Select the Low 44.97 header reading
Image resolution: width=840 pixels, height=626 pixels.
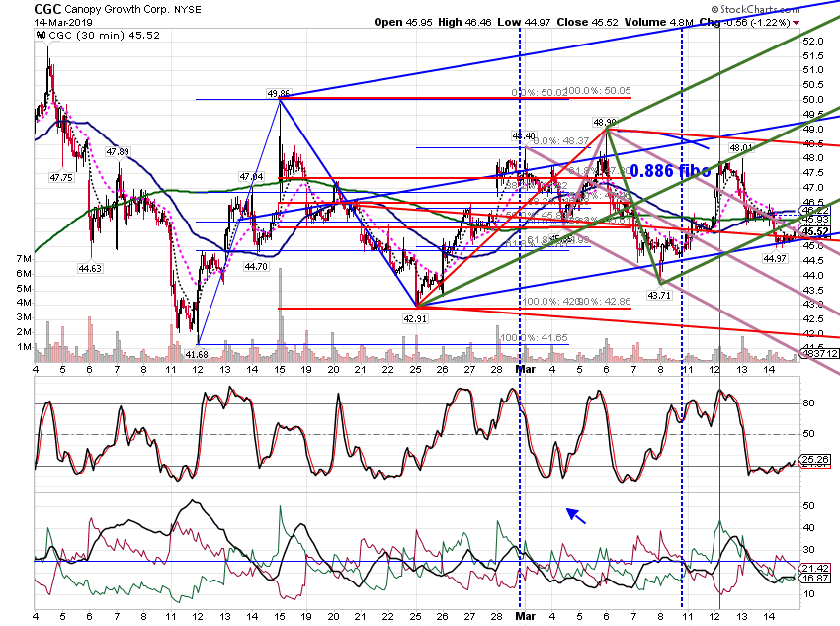click(524, 23)
